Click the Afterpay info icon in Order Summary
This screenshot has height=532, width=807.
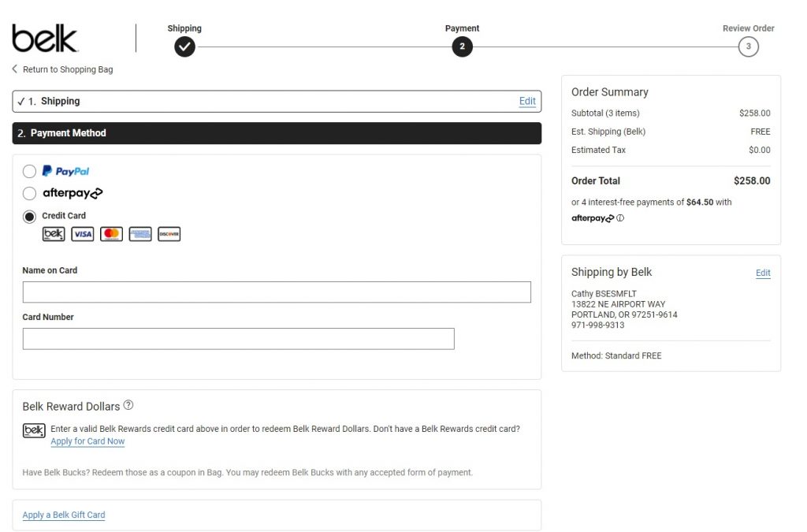[x=620, y=218]
